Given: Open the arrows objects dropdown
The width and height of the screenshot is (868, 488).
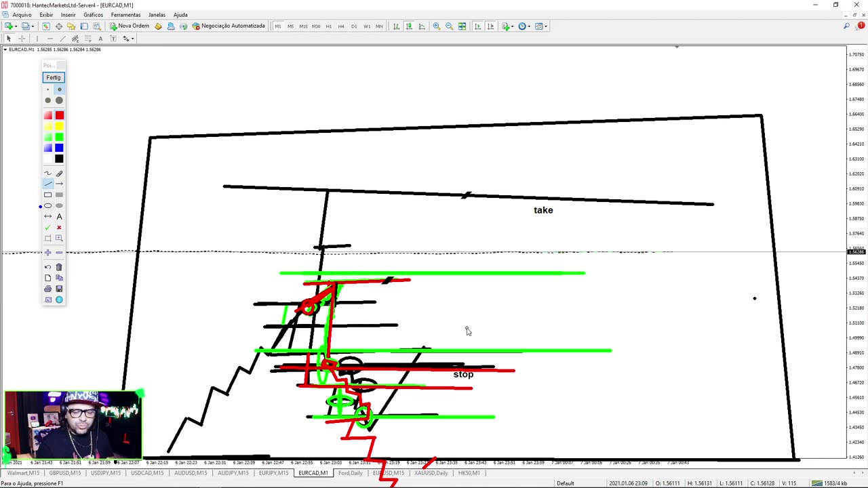Looking at the screenshot, I should coord(127,39).
